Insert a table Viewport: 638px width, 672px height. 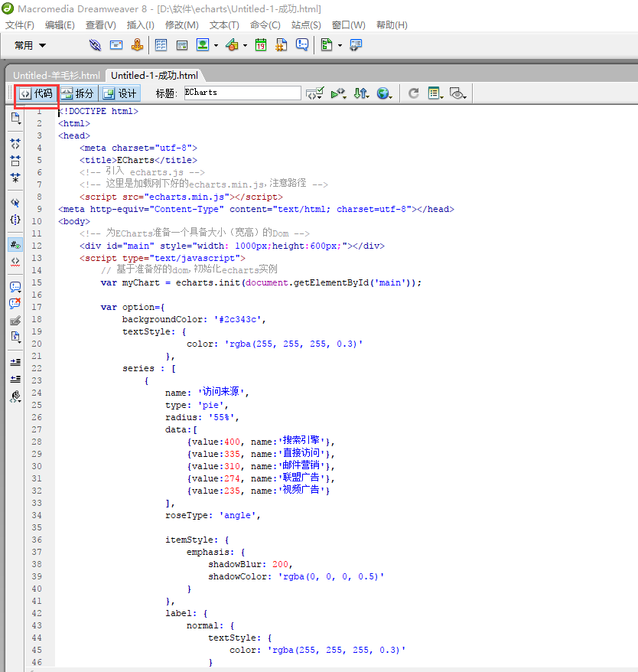(161, 45)
